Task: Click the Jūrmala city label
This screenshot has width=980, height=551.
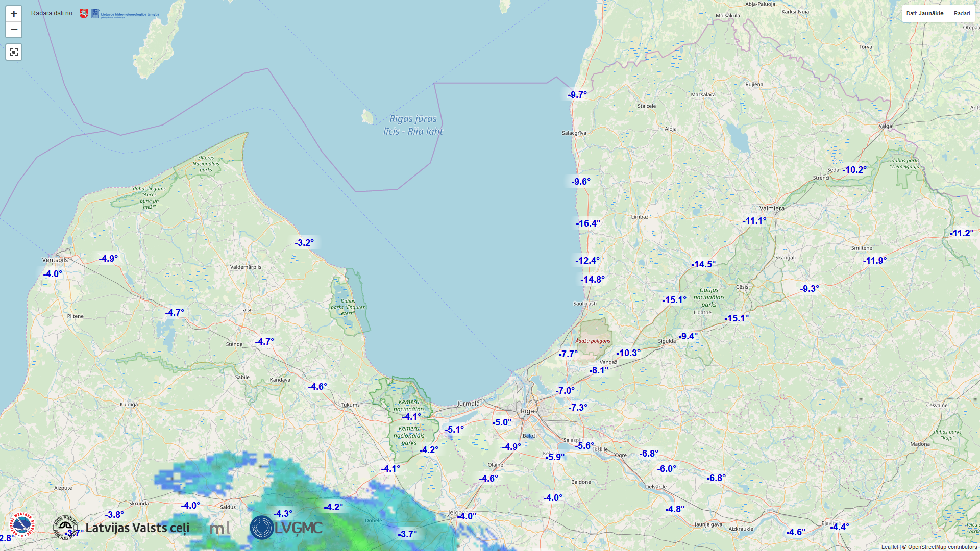Action: point(469,404)
